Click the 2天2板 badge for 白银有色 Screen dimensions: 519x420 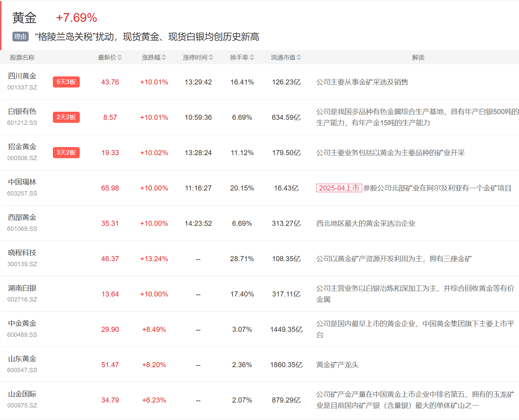coord(66,117)
